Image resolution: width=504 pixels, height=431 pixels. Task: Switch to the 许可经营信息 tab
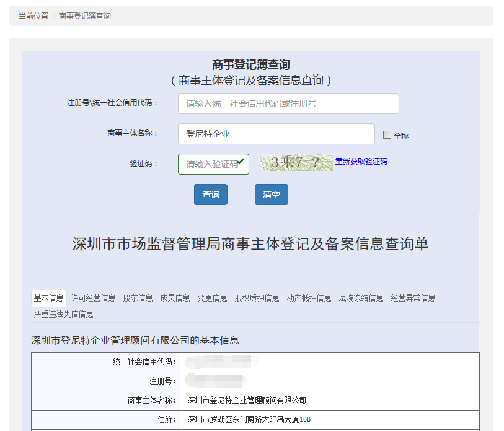pyautogui.click(x=93, y=298)
